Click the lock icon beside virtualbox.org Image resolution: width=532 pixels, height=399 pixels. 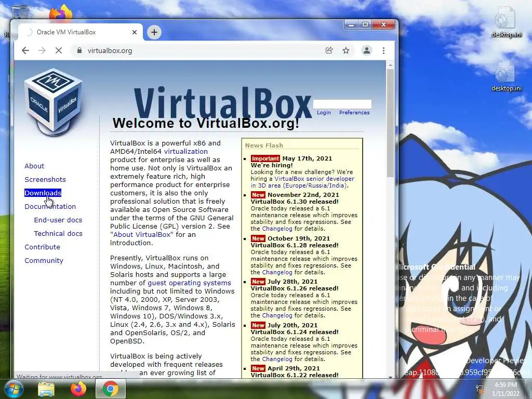(x=79, y=50)
